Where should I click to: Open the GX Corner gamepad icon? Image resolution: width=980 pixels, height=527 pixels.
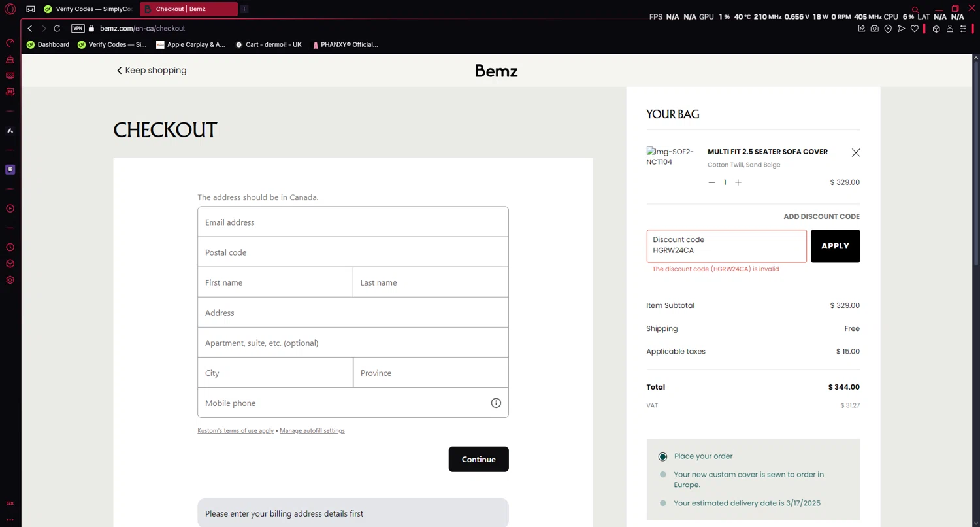coord(30,9)
